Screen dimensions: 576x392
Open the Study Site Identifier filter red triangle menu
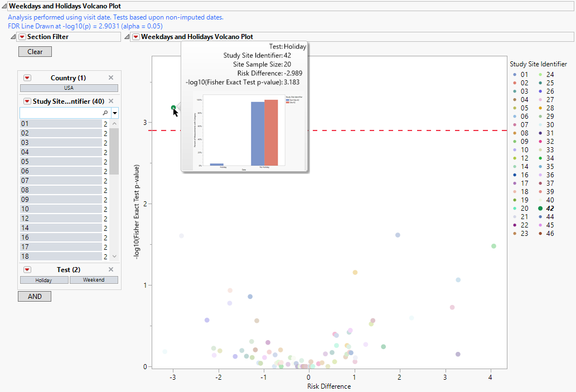(x=27, y=101)
